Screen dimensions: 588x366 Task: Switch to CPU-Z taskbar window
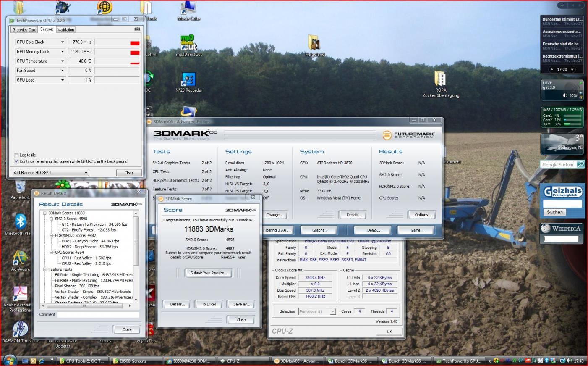pos(243,361)
